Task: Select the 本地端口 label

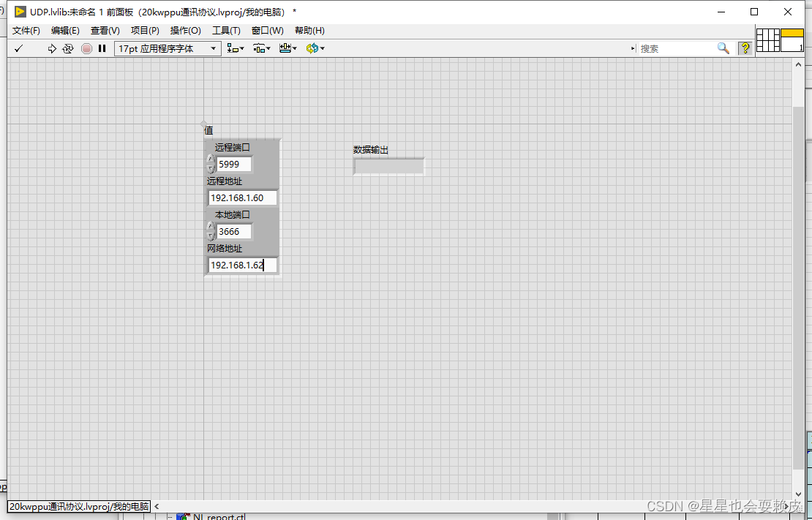Action: point(233,214)
